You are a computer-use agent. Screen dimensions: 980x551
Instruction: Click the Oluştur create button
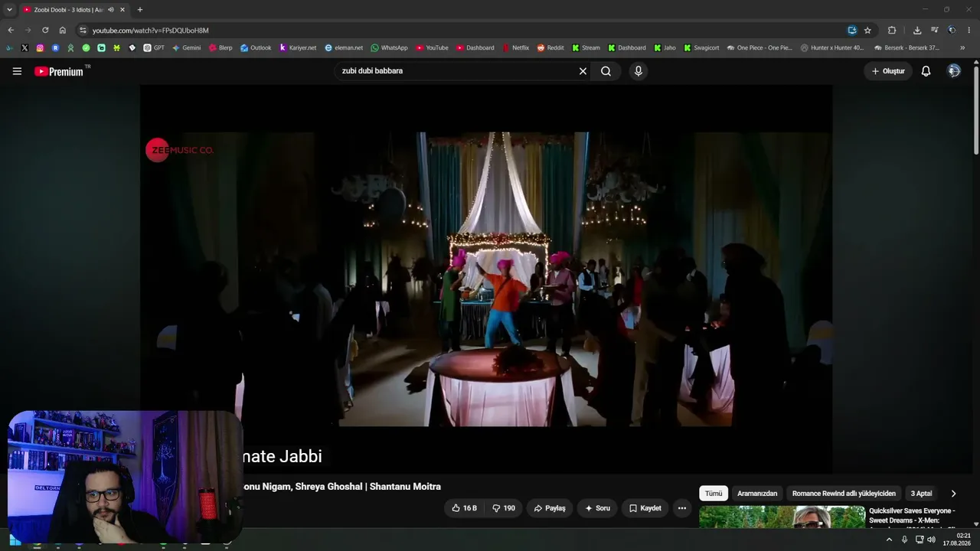coord(888,71)
